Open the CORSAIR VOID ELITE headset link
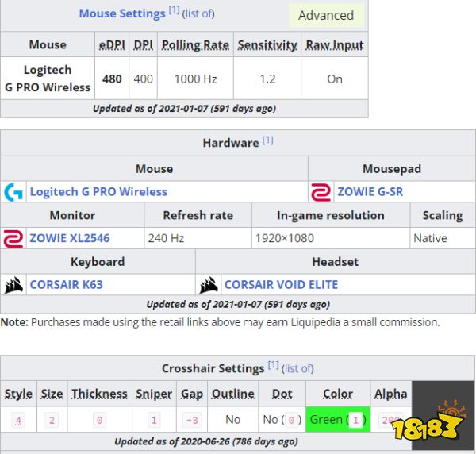The image size is (476, 454). click(281, 285)
